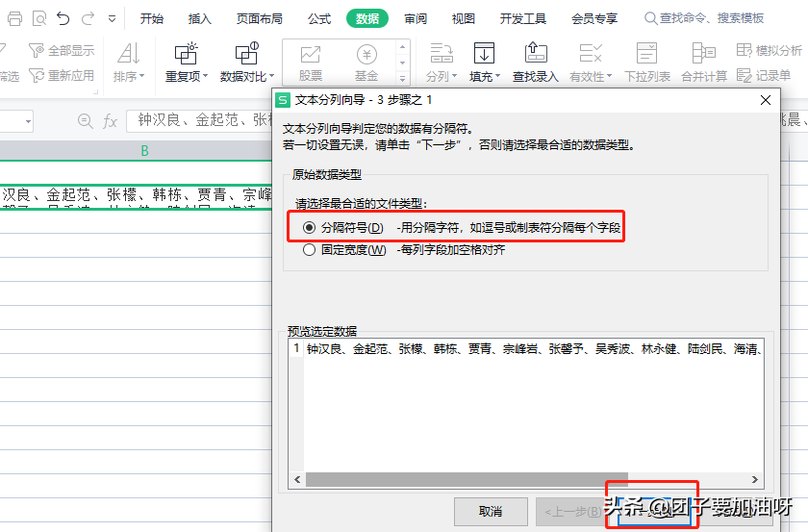Click into the formula bar text
The height and width of the screenshot is (532, 808).
click(x=200, y=120)
